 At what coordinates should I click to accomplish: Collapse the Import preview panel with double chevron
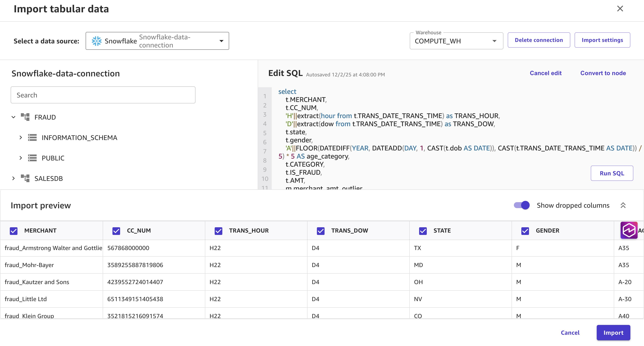pyautogui.click(x=623, y=205)
